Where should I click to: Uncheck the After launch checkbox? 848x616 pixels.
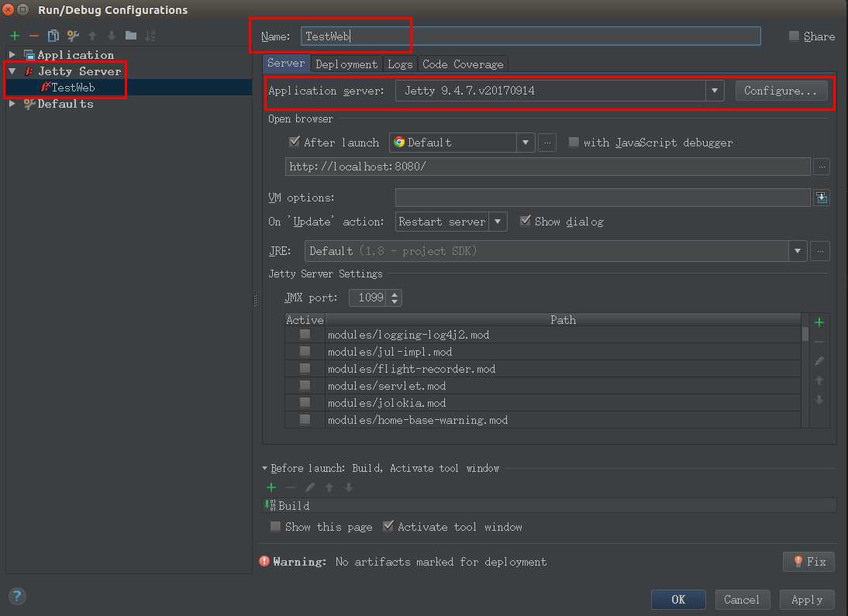click(295, 143)
